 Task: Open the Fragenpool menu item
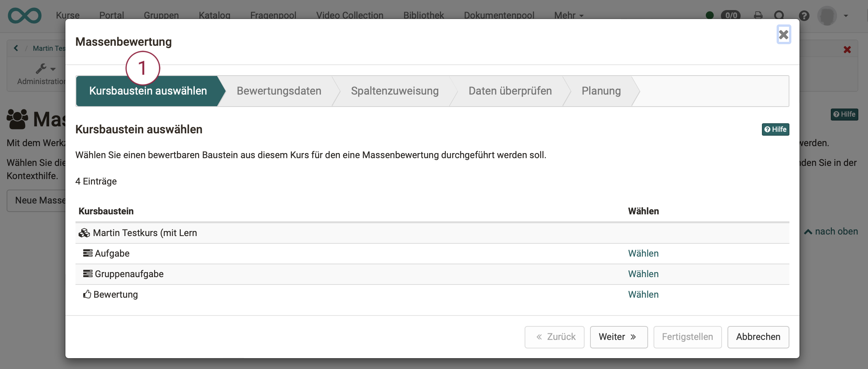coord(273,16)
